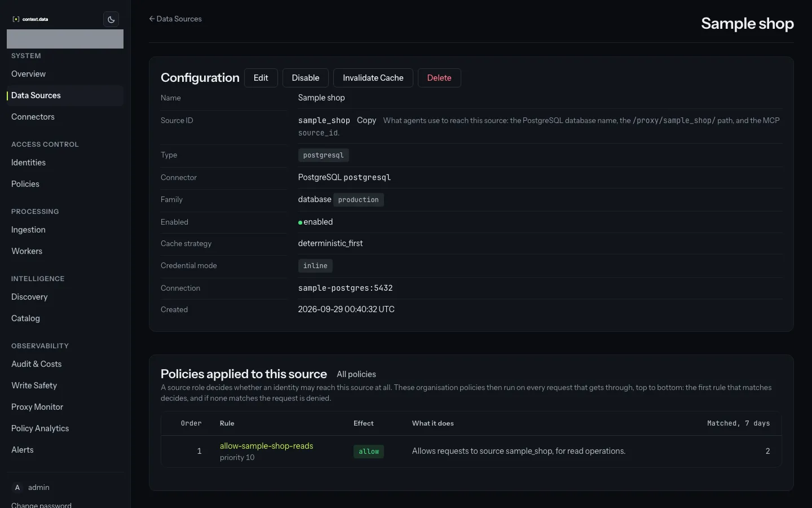Viewport: 812px width, 508px height.
Task: Toggle dark mode with the moon icon
Action: (111, 19)
